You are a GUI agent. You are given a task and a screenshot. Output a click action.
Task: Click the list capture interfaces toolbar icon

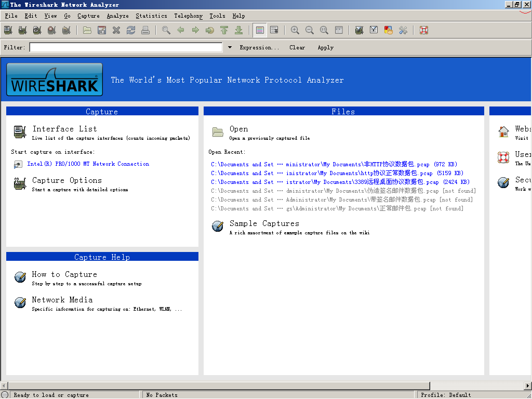pos(8,30)
